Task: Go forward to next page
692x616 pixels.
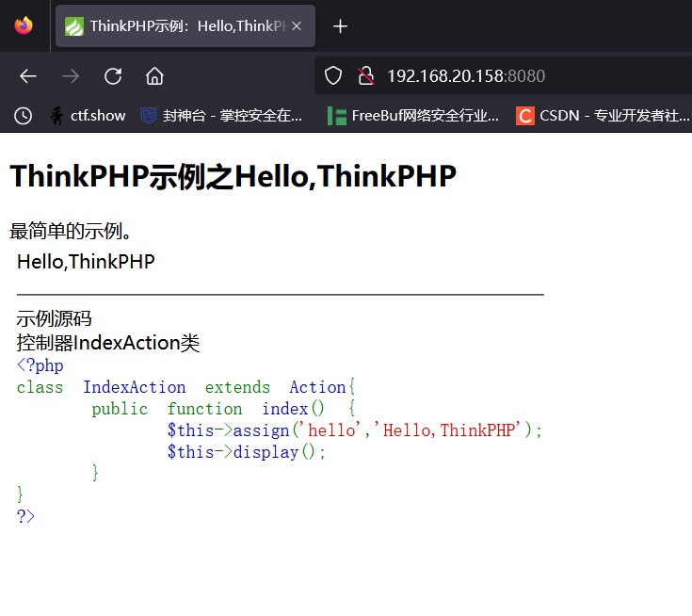Action: 71,76
